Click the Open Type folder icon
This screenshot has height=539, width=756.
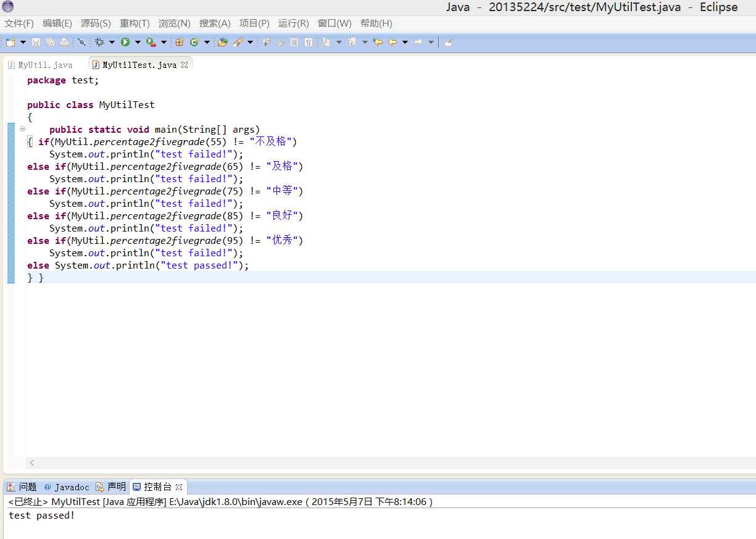(x=222, y=42)
